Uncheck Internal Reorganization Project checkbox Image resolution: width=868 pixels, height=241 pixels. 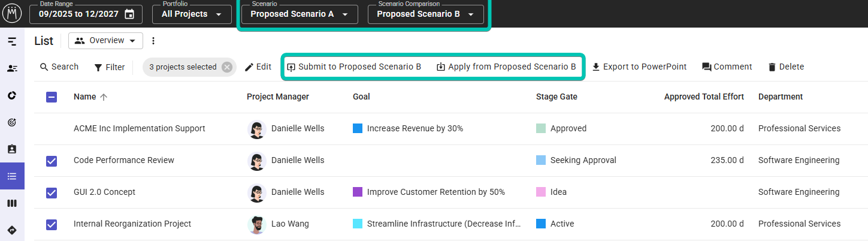(x=52, y=224)
